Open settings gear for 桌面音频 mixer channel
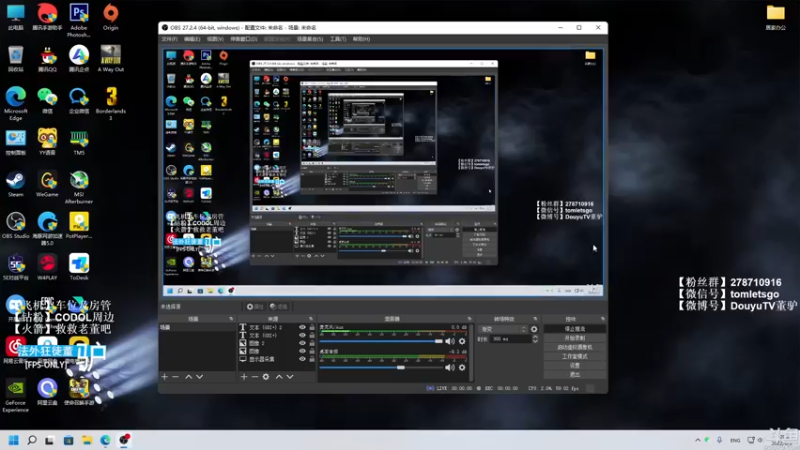Screen dimensions: 800x450 tap(462, 367)
